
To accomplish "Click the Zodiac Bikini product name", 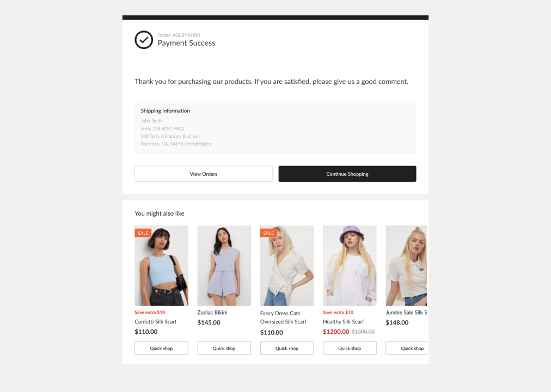I will click(212, 313).
